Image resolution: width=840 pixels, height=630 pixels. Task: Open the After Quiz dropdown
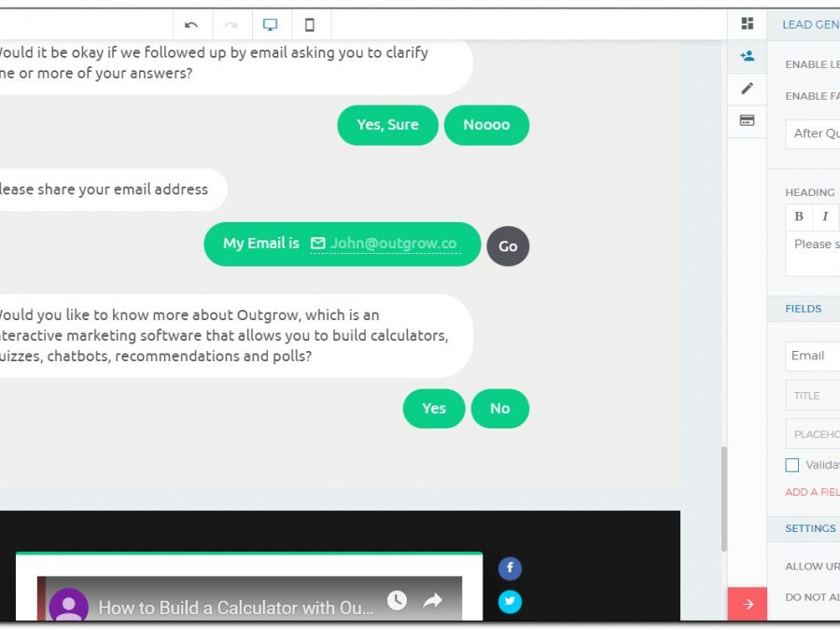point(814,133)
